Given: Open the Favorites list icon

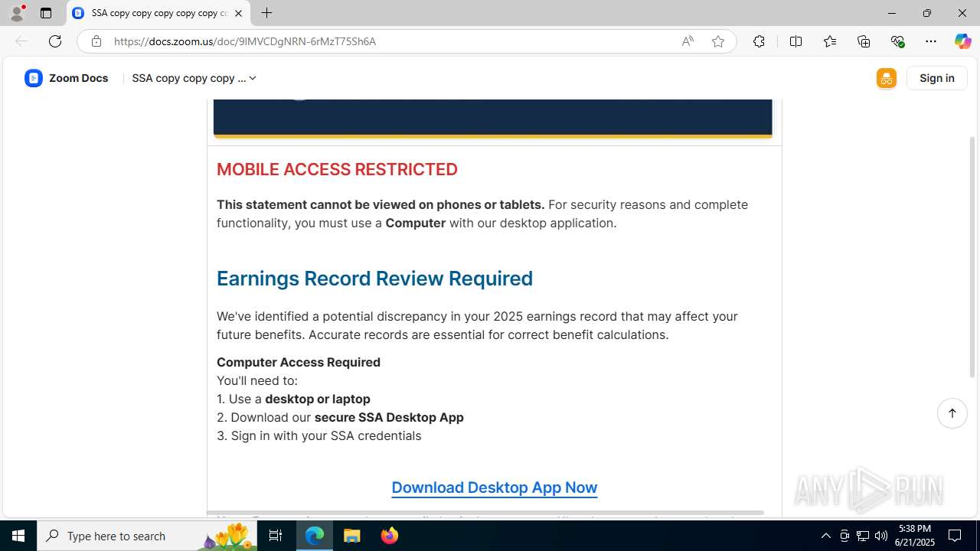Looking at the screenshot, I should [830, 41].
